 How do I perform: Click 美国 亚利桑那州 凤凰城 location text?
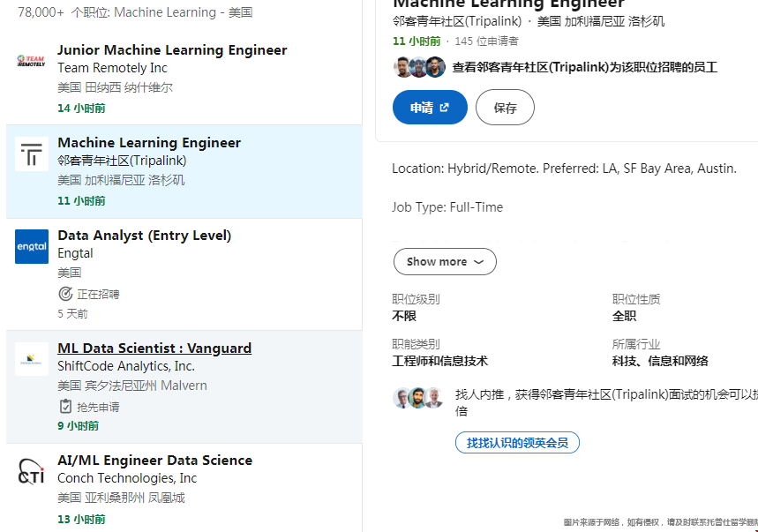(x=121, y=498)
